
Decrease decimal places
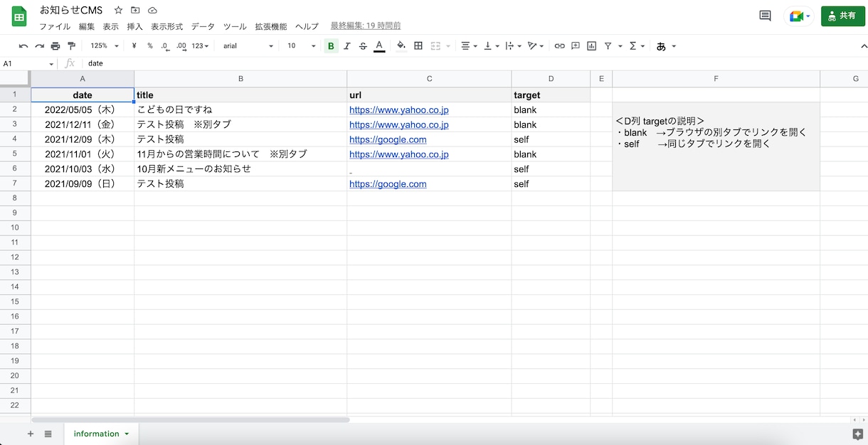point(165,46)
